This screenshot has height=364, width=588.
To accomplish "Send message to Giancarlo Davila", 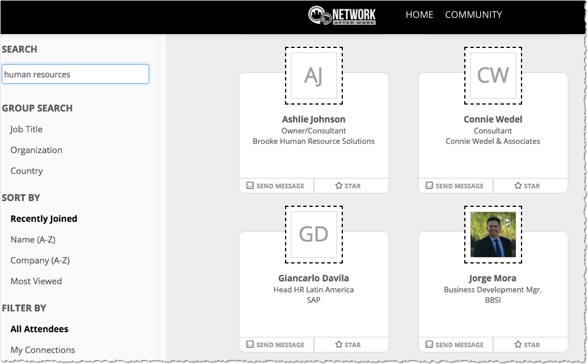I will click(x=276, y=345).
